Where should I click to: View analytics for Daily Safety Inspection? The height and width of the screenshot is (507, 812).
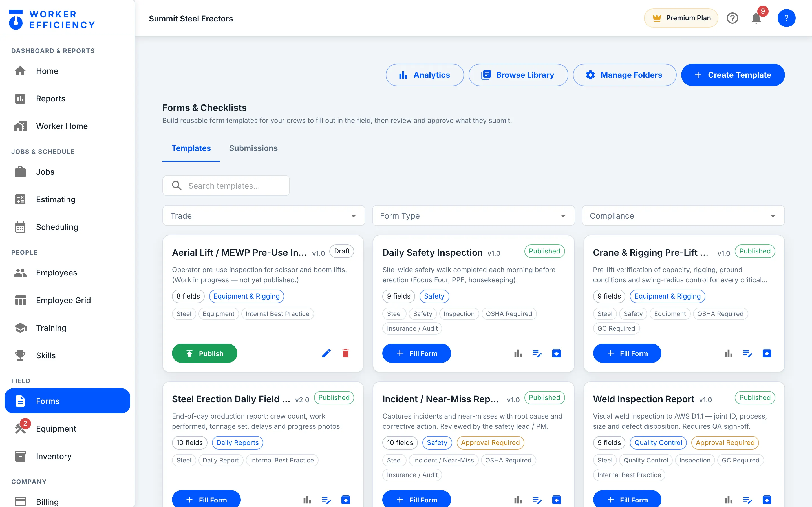518,353
